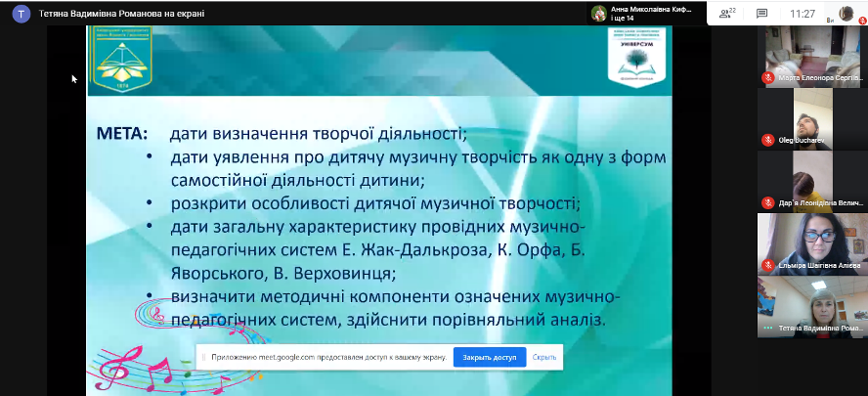Image resolution: width=868 pixels, height=396 pixels.
Task: Open the participants list icon showing 22
Action: 727,14
